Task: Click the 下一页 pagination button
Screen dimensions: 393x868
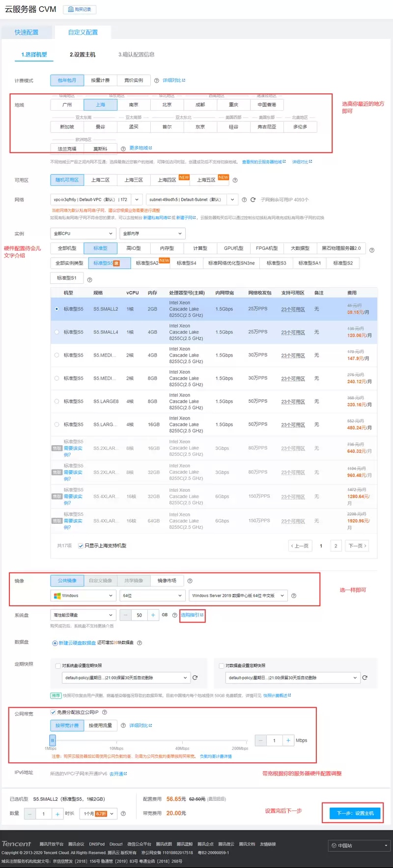Action: point(357,546)
